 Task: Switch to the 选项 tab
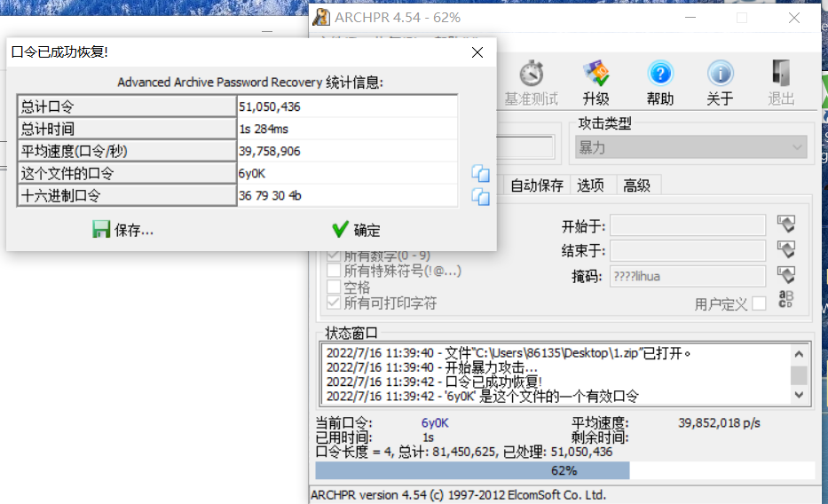coord(590,185)
